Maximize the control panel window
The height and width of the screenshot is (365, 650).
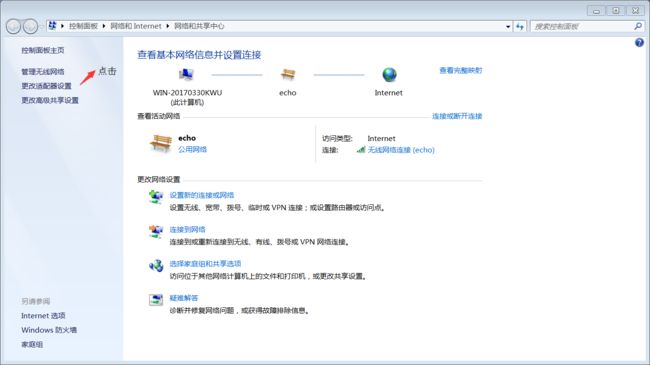pos(616,11)
